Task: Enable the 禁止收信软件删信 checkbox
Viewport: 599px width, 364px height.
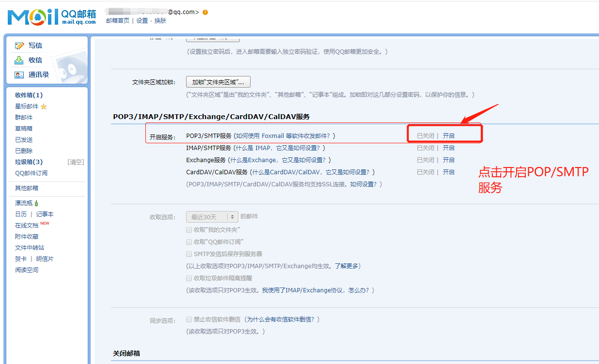Action: [189, 319]
